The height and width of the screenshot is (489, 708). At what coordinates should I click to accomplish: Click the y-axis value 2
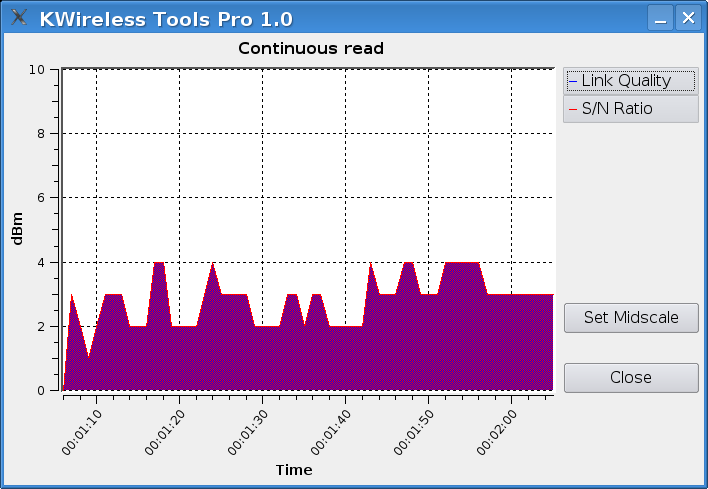pyautogui.click(x=41, y=327)
